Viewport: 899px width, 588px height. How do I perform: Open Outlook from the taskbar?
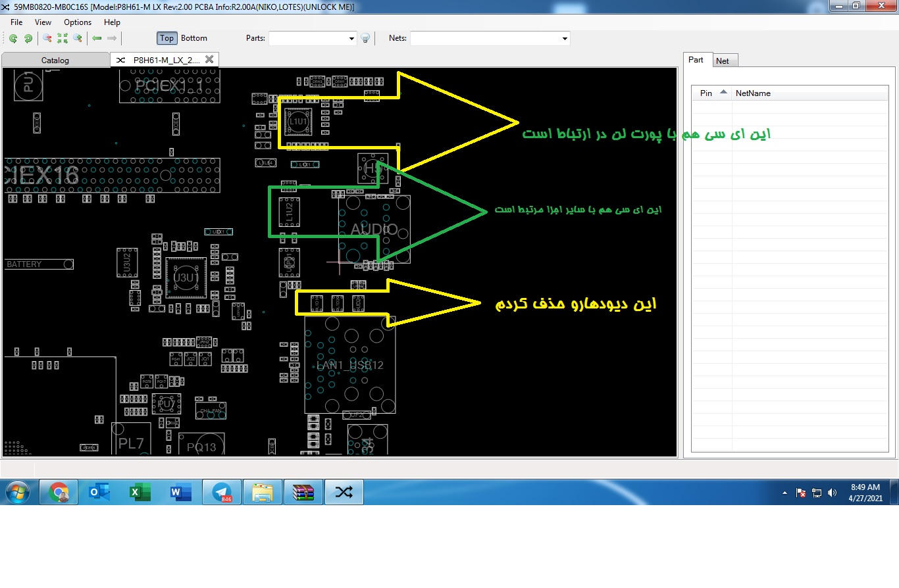99,492
